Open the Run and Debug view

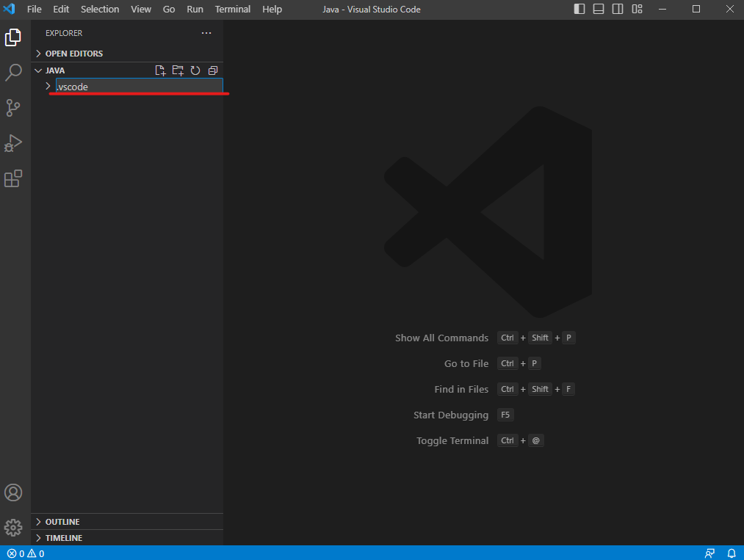13,143
